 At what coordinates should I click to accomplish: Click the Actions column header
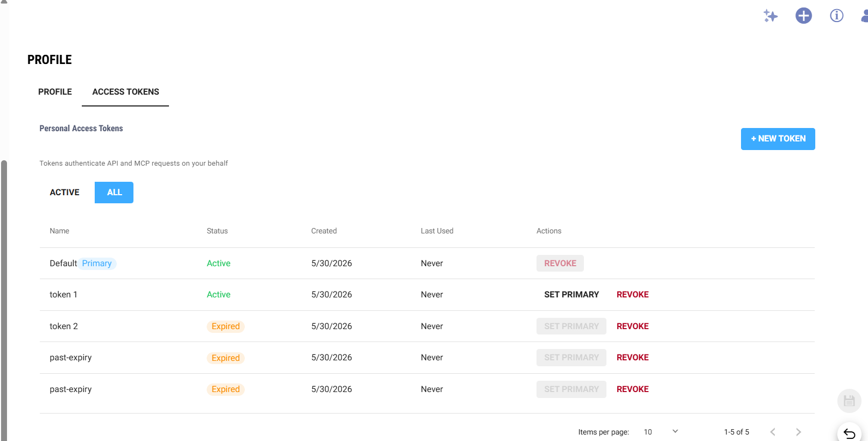click(549, 231)
